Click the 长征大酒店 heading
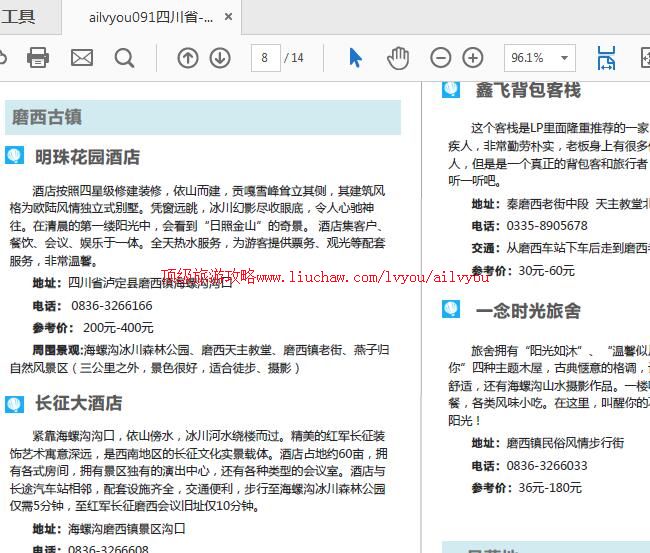 79,403
